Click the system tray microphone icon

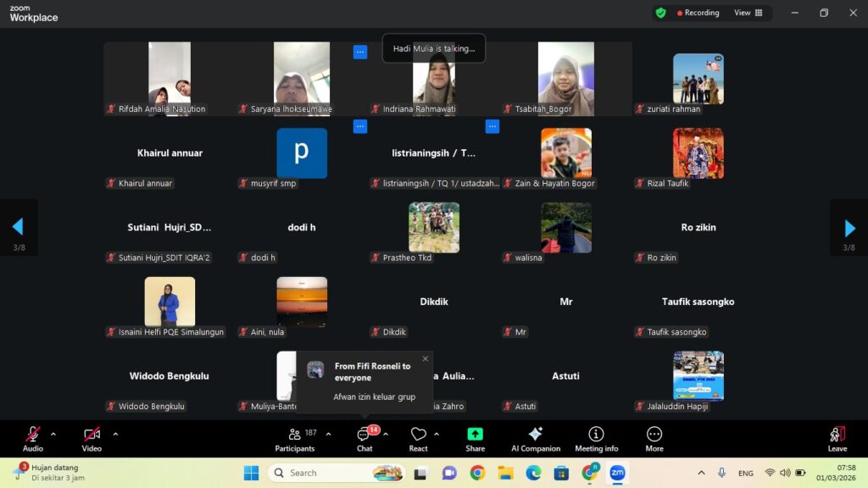pyautogui.click(x=721, y=473)
